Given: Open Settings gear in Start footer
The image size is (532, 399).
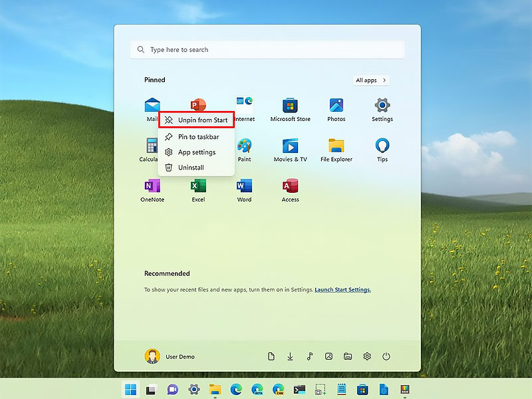Looking at the screenshot, I should point(367,356).
